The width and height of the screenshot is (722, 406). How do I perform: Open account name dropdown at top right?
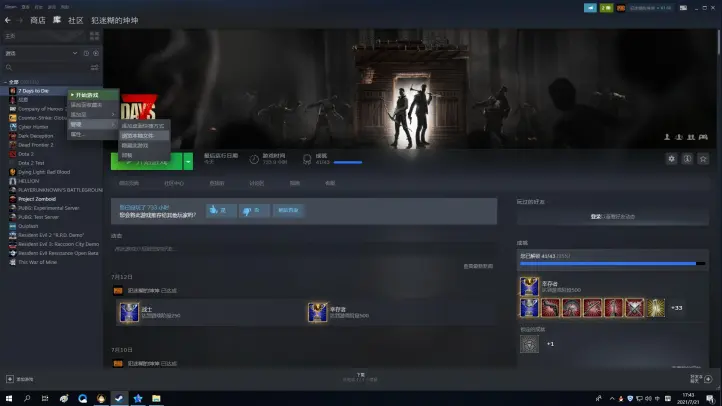[650, 8]
